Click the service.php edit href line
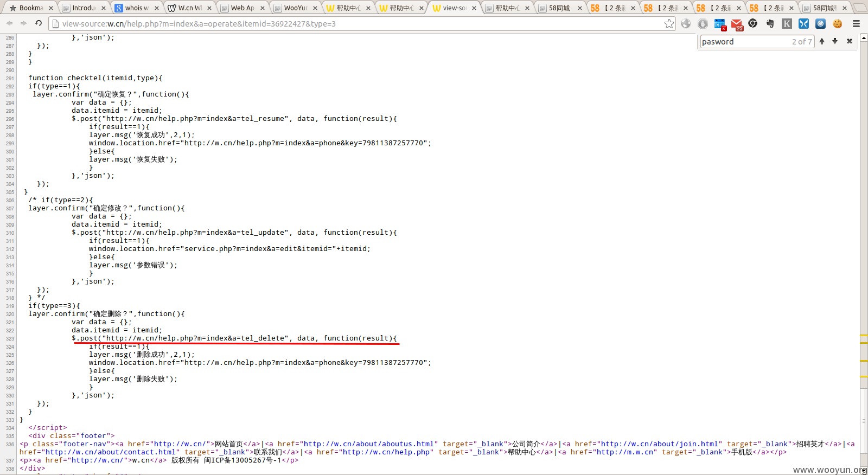868x475 pixels. (x=230, y=248)
